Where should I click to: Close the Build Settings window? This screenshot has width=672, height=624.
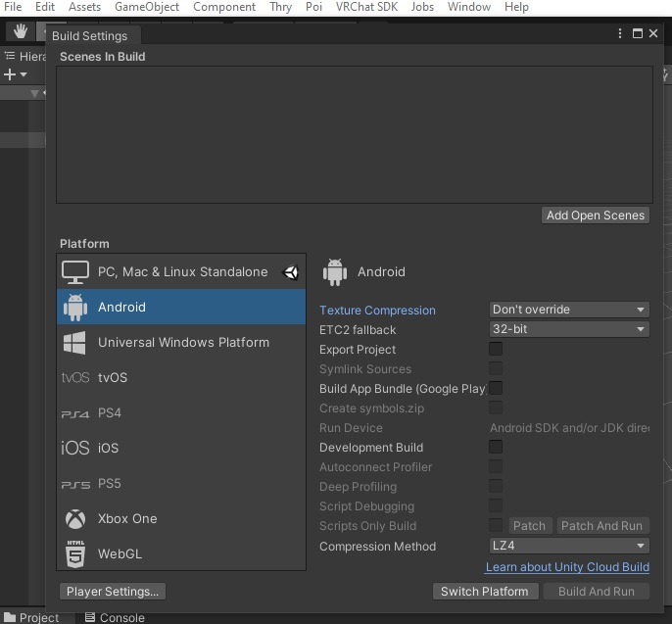click(653, 33)
